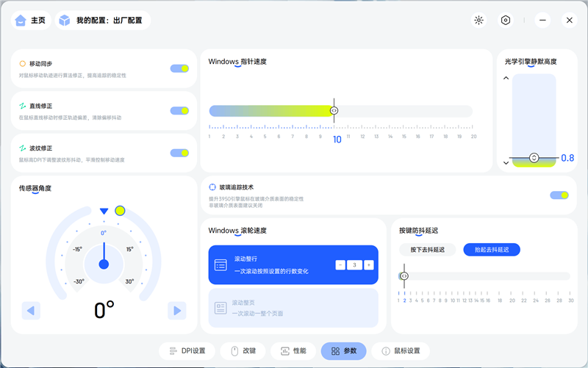Switch to 参数 parameters tab
588x368 pixels.
coord(343,351)
